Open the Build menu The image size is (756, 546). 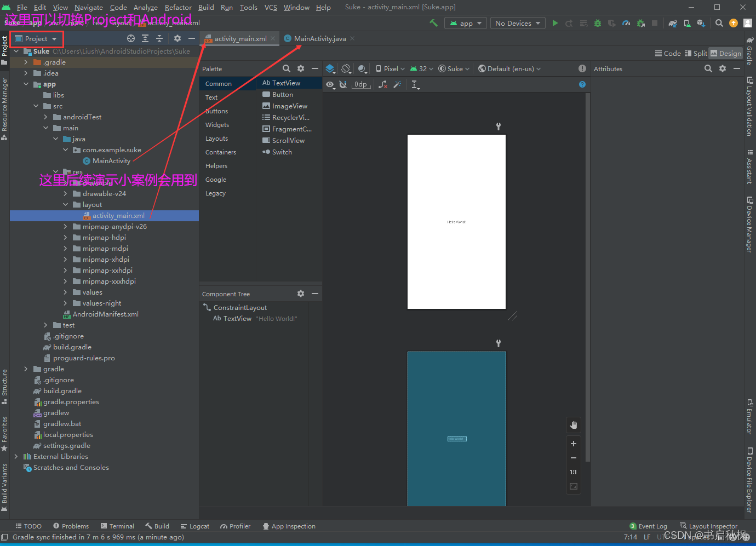click(x=206, y=7)
